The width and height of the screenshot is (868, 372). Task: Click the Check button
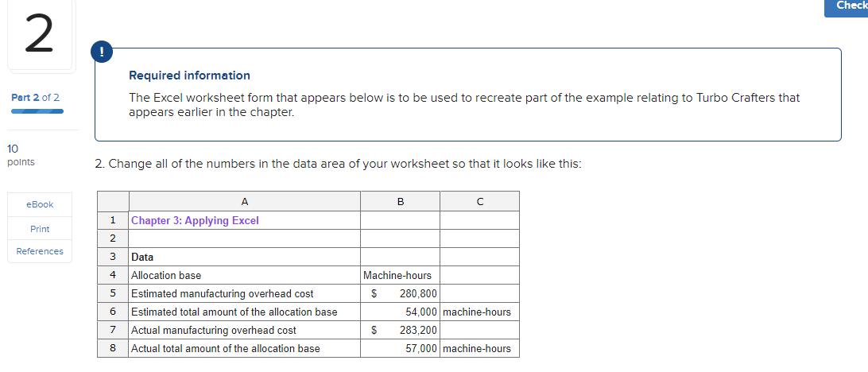point(847,8)
